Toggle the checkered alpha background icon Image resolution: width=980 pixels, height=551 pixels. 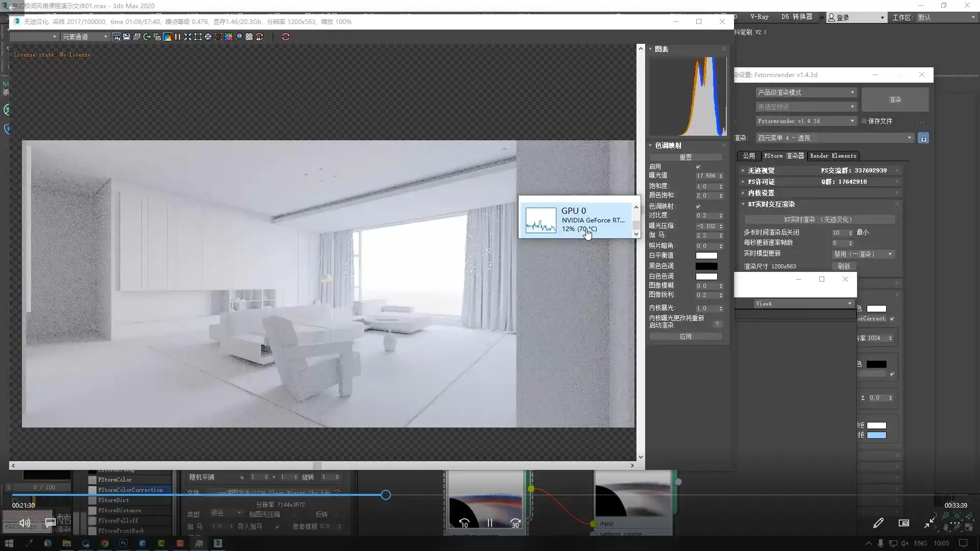coord(249,37)
